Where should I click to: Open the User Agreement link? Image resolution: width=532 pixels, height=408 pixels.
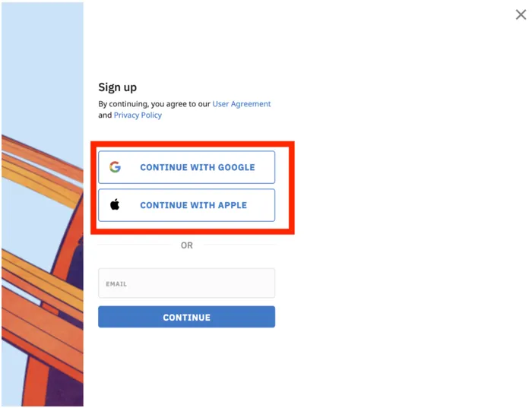click(242, 104)
